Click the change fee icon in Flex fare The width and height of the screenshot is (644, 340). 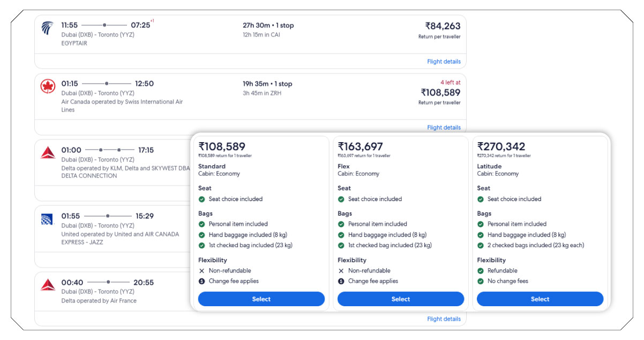[x=341, y=281]
